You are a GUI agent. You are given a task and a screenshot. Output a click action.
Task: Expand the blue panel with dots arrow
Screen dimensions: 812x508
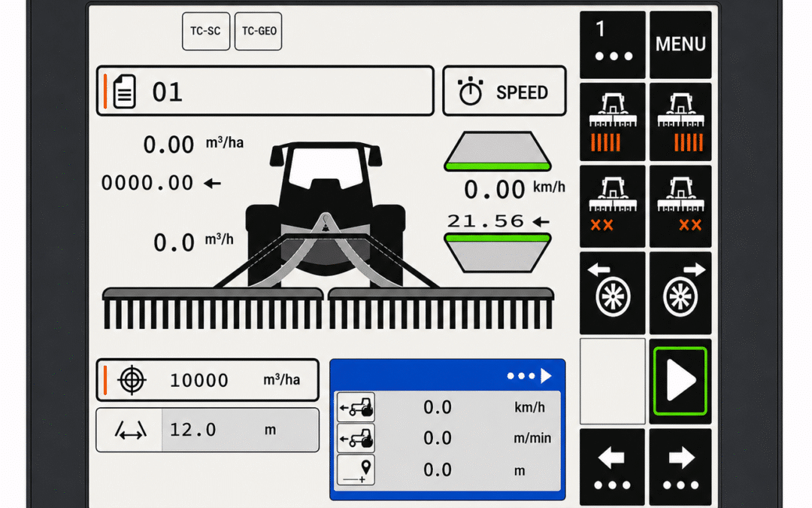coord(529,376)
